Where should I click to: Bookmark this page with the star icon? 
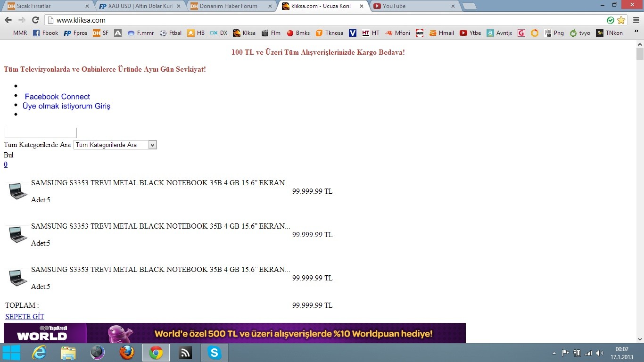(621, 20)
